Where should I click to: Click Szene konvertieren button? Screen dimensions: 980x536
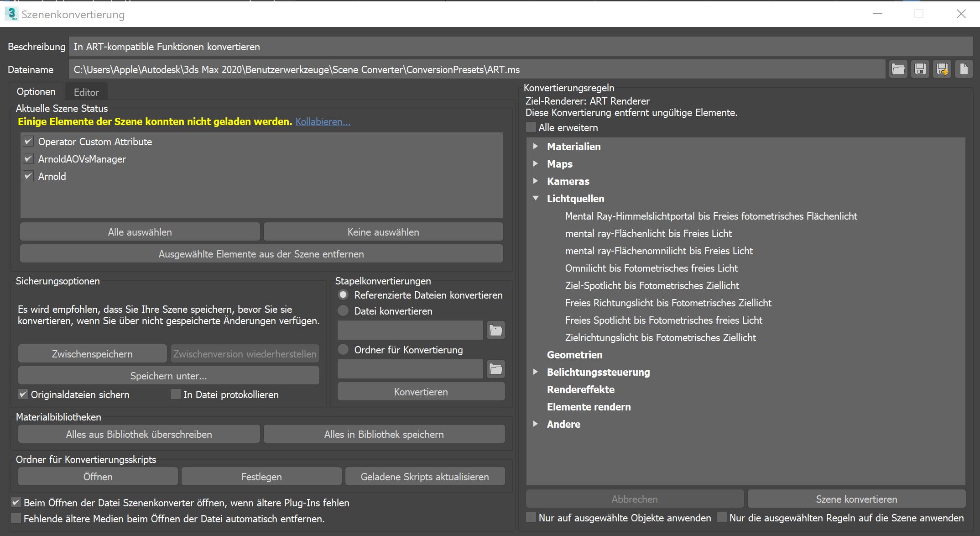(x=856, y=499)
